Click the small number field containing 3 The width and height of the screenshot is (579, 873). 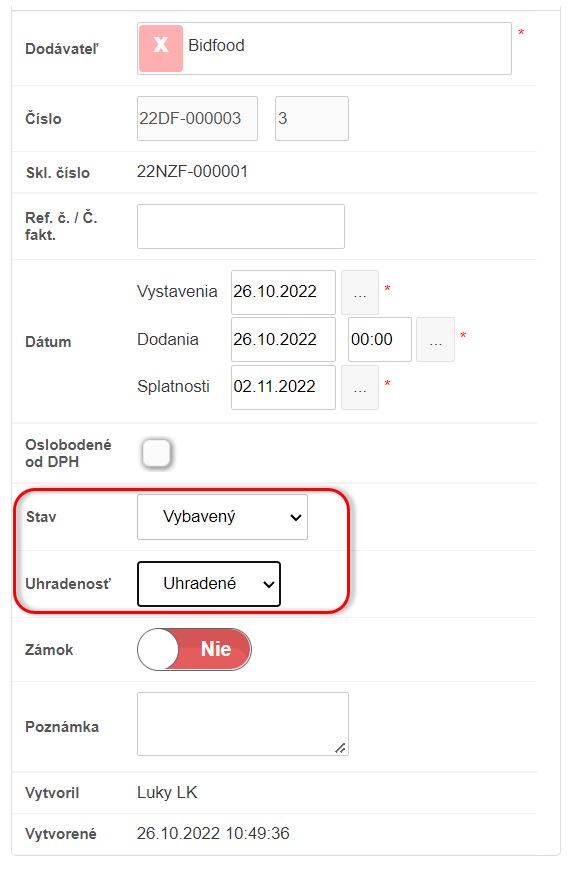312,118
